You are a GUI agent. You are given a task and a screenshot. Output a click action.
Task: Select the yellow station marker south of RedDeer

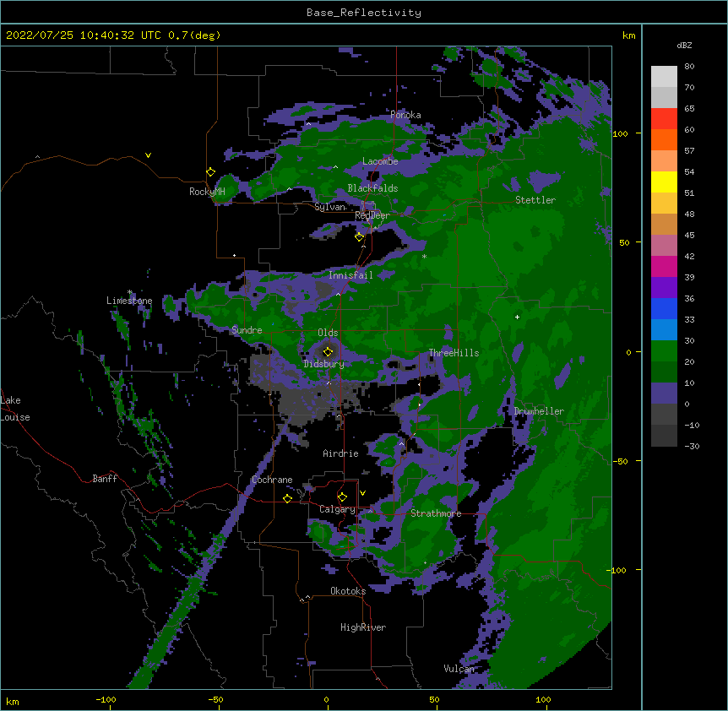(x=359, y=237)
